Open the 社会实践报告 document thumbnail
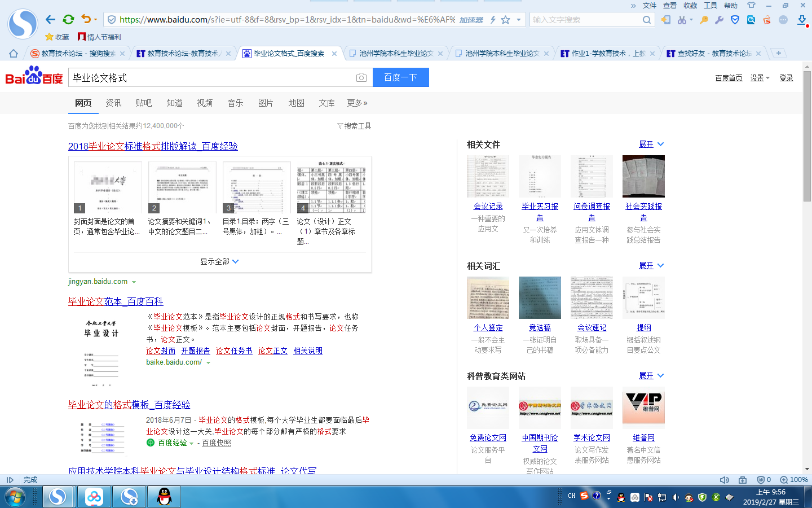This screenshot has height=508, width=812. point(643,176)
